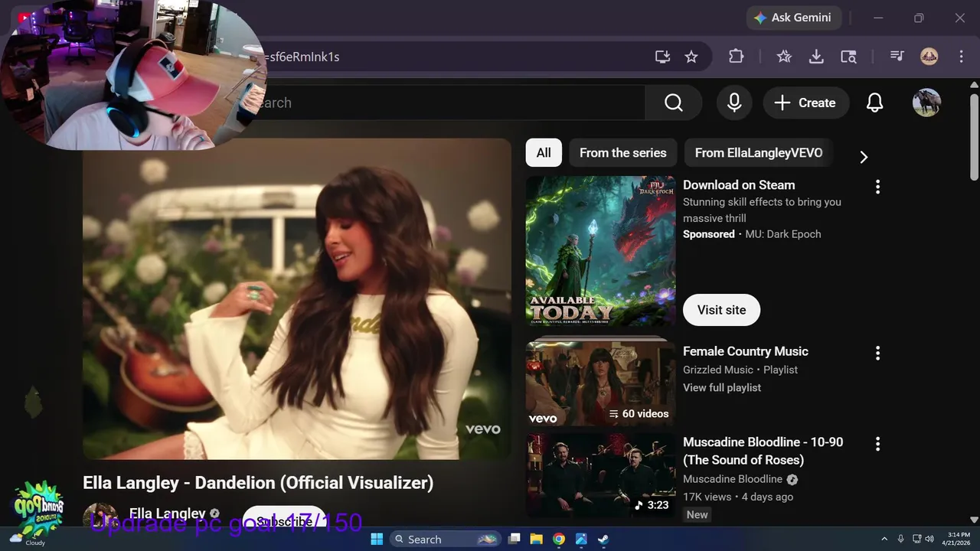The image size is (980, 551).
Task: Open Ask Gemini in Chrome
Action: click(793, 18)
